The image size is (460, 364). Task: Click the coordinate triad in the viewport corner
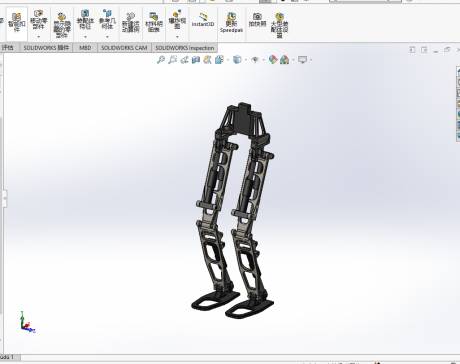pyautogui.click(x=27, y=322)
